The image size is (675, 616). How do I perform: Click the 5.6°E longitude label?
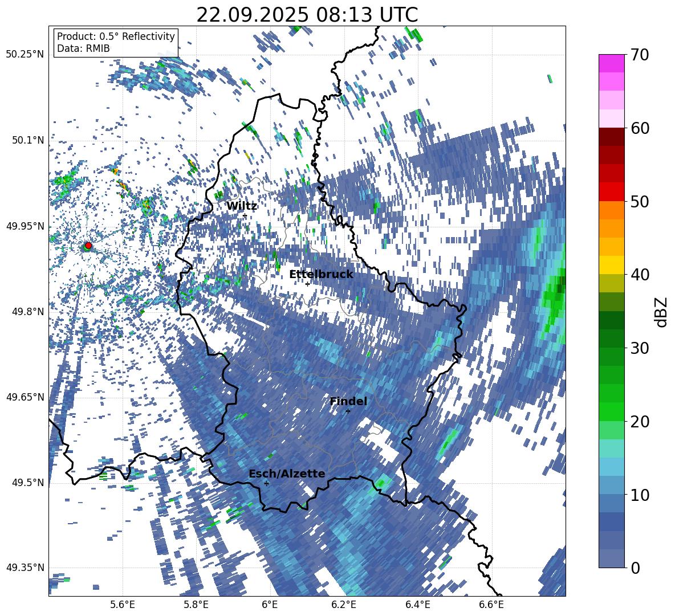coord(123,605)
